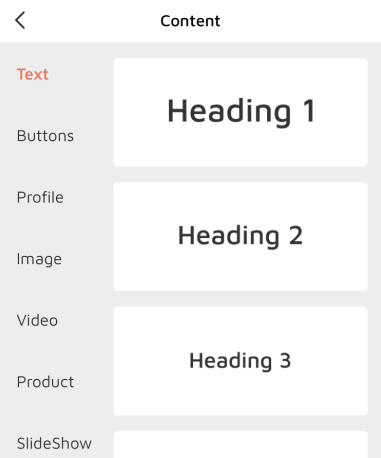The width and height of the screenshot is (381, 458).
Task: Add a Heading 1 text block
Action: pyautogui.click(x=240, y=112)
